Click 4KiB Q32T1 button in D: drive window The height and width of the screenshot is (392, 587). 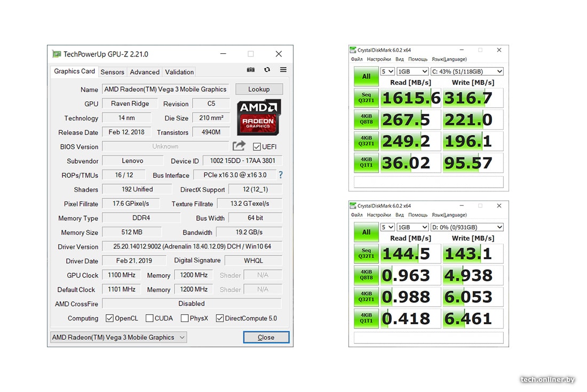click(x=366, y=297)
